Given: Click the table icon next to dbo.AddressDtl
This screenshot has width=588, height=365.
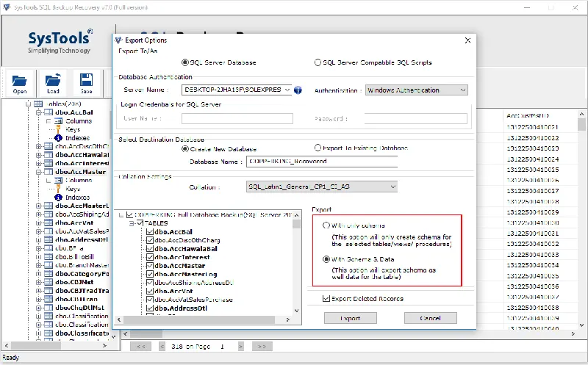Looking at the screenshot, I should click(49, 240).
